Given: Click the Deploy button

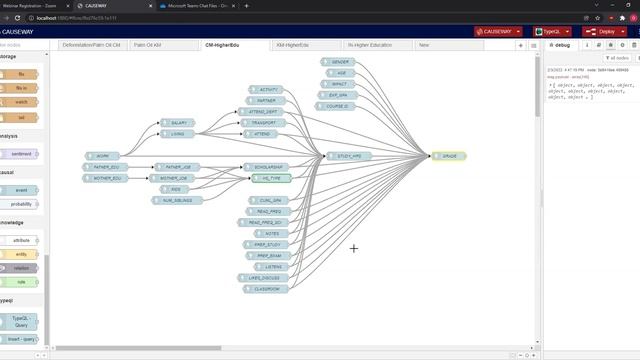Looking at the screenshot, I should (x=600, y=32).
